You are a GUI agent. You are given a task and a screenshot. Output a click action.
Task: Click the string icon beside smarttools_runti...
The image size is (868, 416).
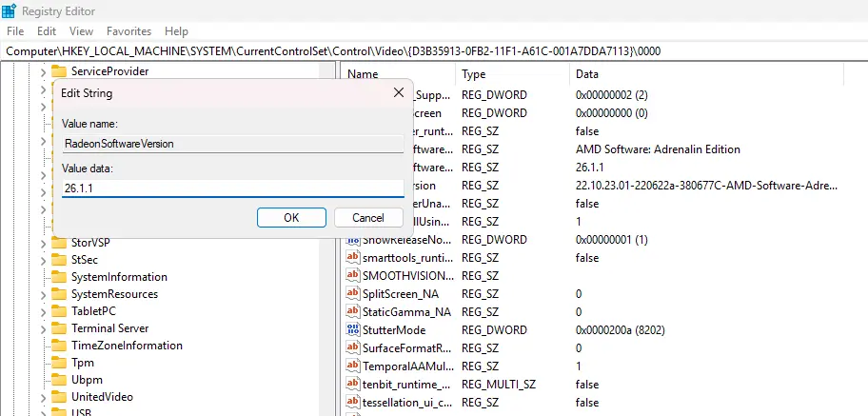pyautogui.click(x=352, y=258)
